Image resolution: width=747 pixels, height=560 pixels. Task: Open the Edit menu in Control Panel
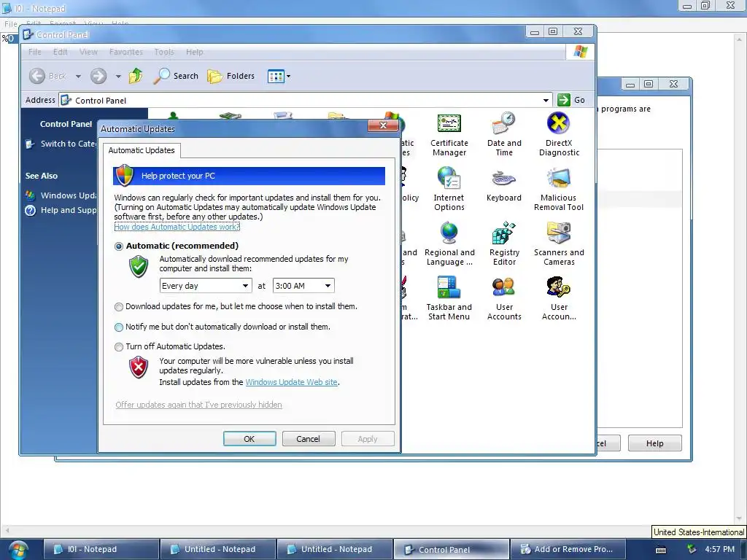point(60,52)
